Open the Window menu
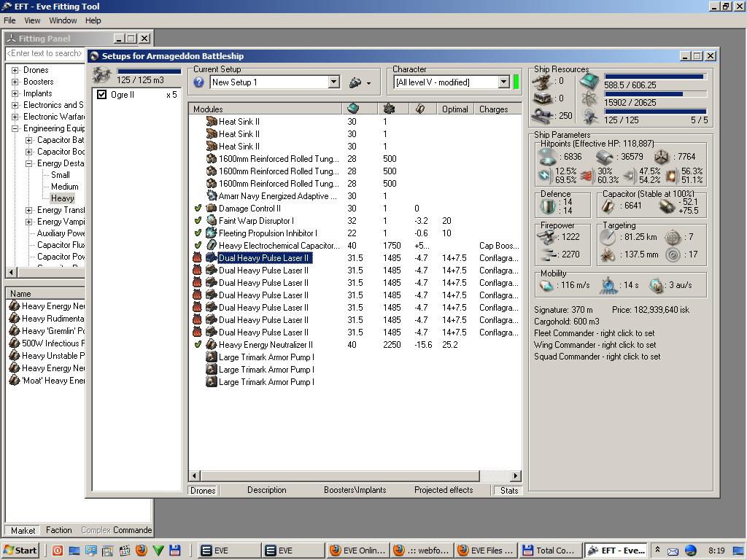 63,20
